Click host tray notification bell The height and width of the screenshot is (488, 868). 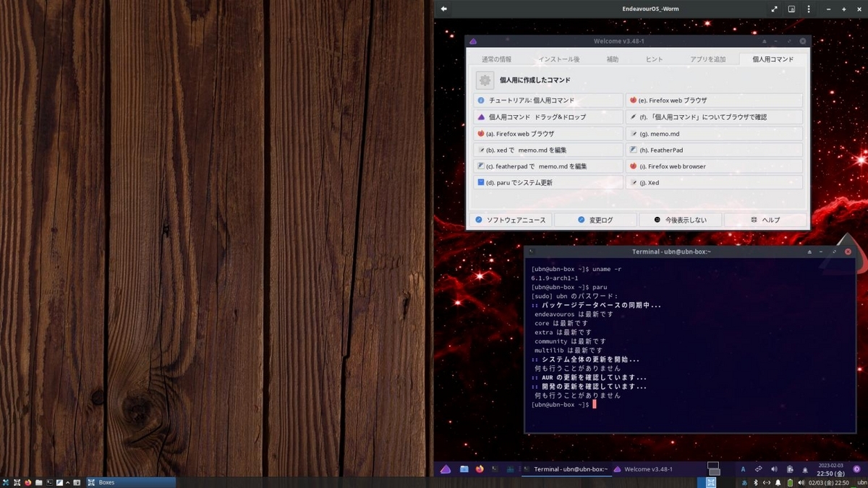click(778, 482)
